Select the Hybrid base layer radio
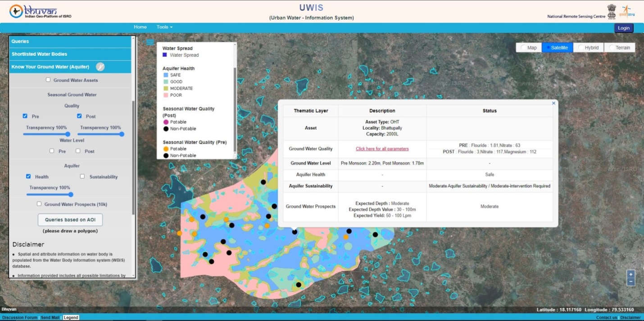Image resolution: width=644 pixels, height=321 pixels. [x=581, y=48]
